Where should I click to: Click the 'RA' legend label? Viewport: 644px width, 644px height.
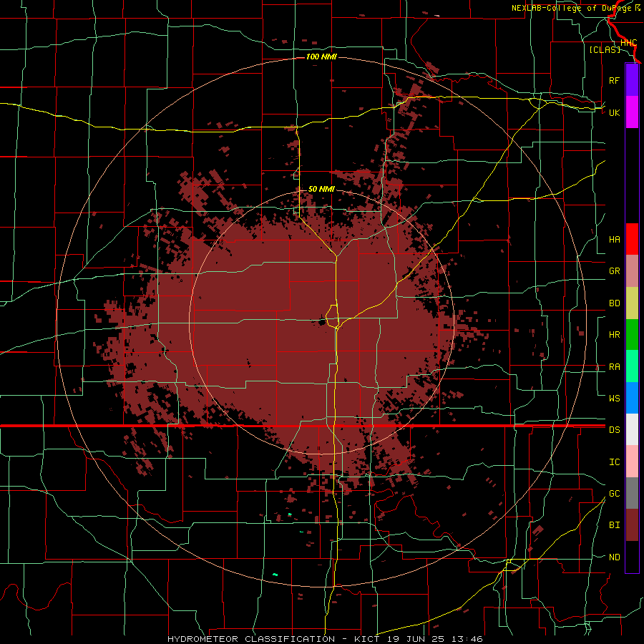[614, 367]
